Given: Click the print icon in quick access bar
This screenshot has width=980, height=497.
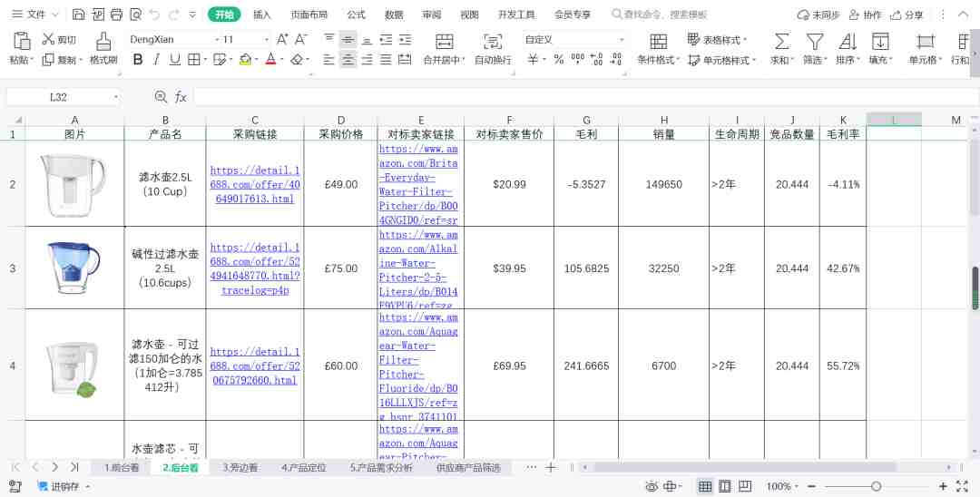Looking at the screenshot, I should [x=116, y=15].
